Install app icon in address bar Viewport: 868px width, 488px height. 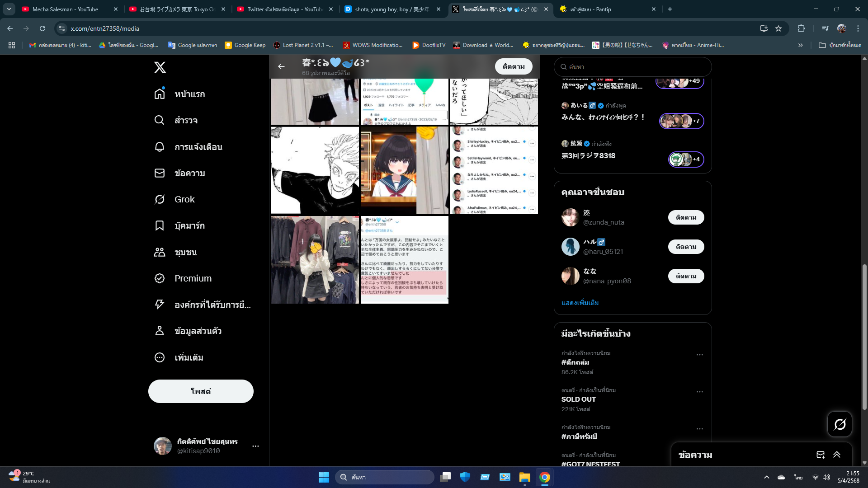764,28
